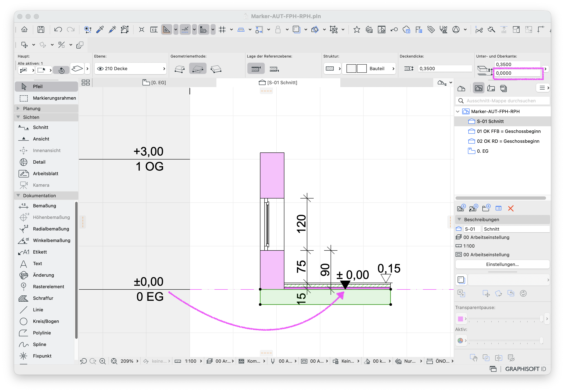Delete the view with the red X icon
The width and height of the screenshot is (565, 392).
(x=510, y=208)
